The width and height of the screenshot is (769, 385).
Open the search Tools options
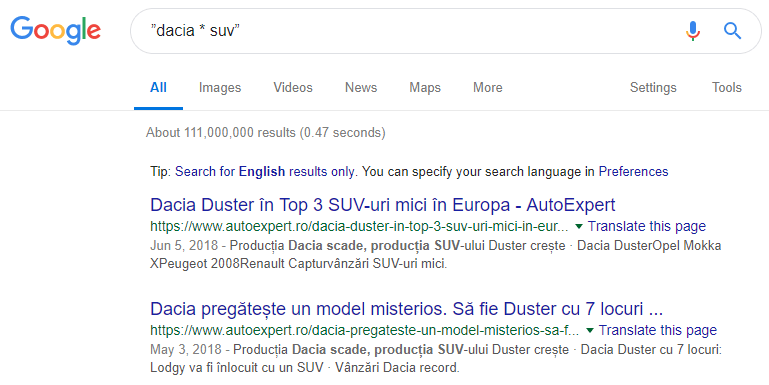(726, 87)
